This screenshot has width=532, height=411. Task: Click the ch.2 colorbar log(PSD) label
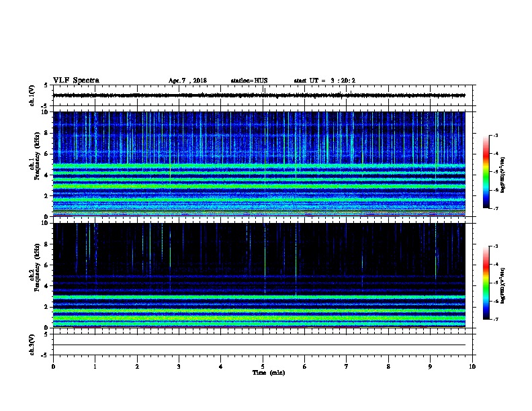pos(503,286)
